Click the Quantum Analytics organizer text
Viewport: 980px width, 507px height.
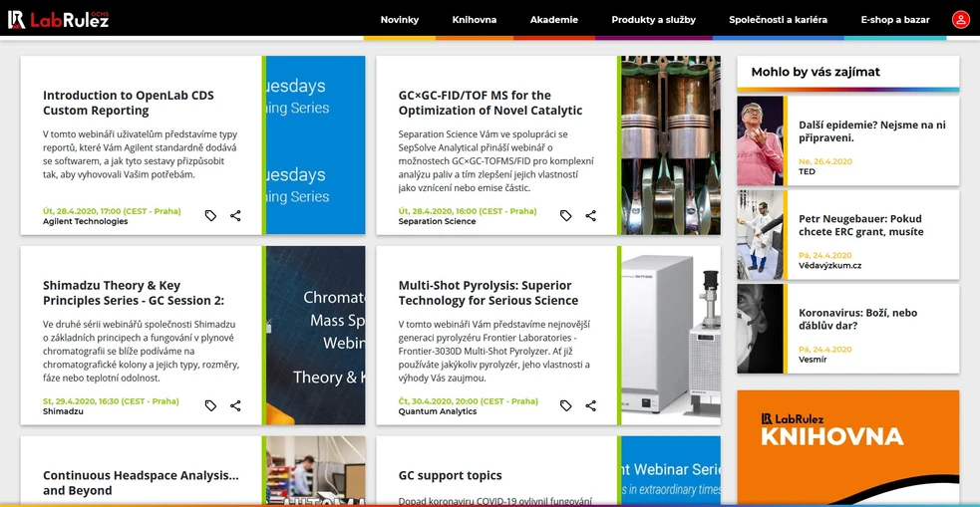click(438, 411)
